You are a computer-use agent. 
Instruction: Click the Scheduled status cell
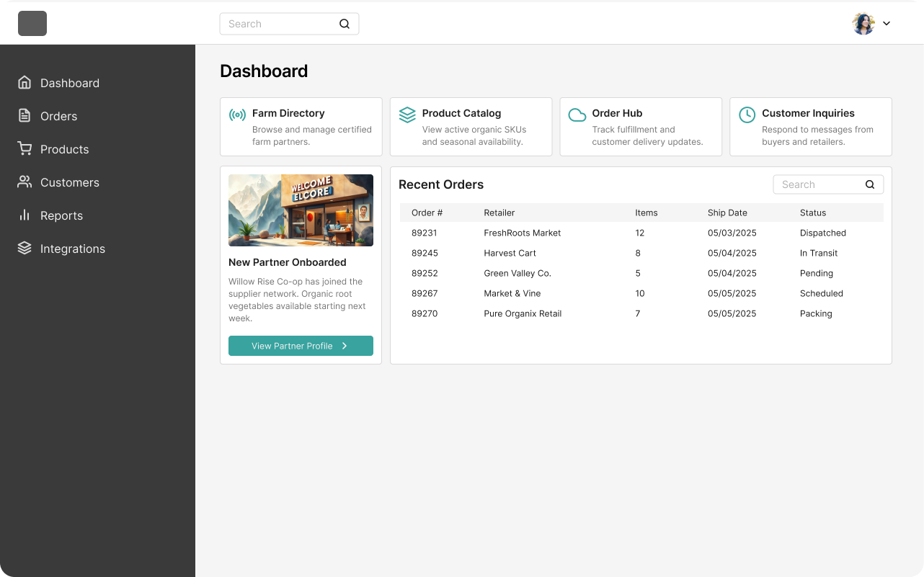point(822,293)
